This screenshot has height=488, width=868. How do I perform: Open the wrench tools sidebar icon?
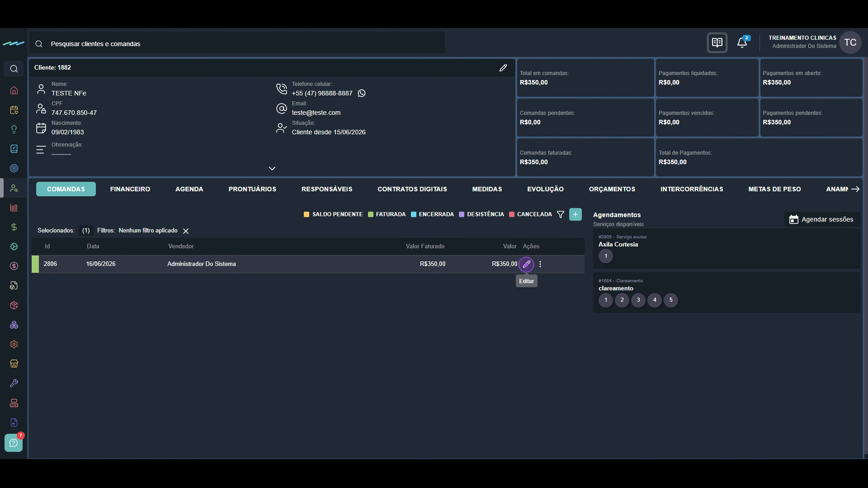tap(14, 383)
